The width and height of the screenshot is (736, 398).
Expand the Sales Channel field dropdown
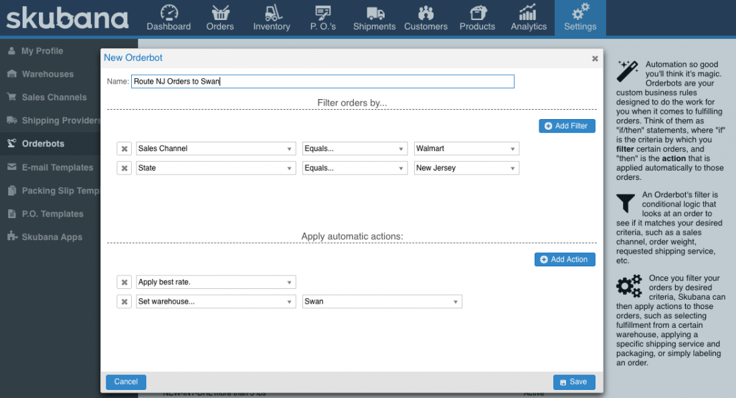click(216, 149)
